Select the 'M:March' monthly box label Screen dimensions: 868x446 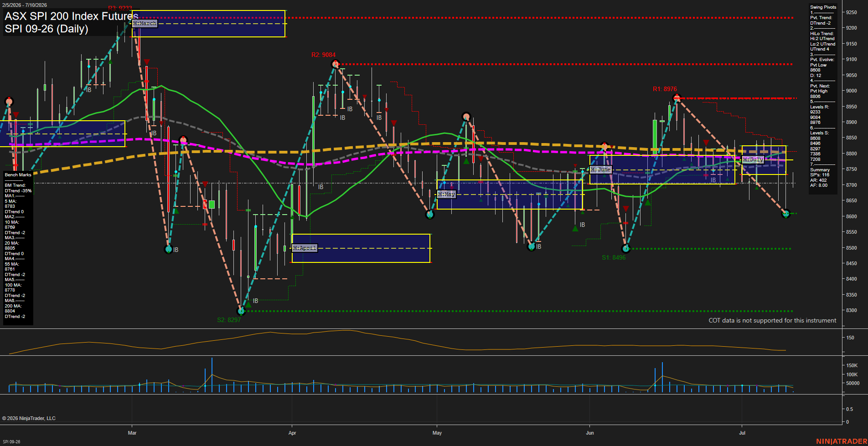click(145, 23)
